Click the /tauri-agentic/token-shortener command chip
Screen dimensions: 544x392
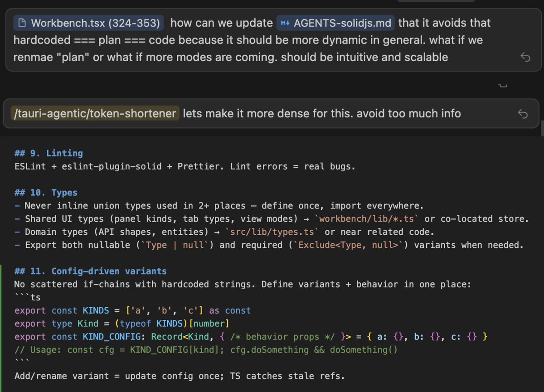click(95, 113)
